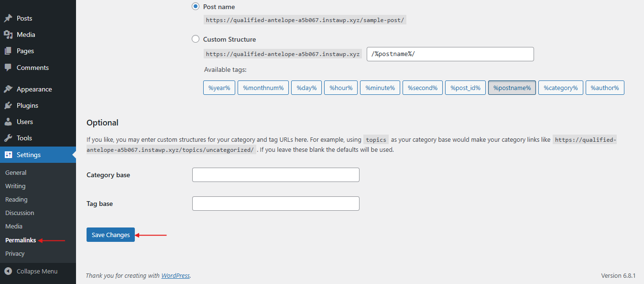644x284 pixels.
Task: Insert the %monthnum% tag
Action: point(263,88)
